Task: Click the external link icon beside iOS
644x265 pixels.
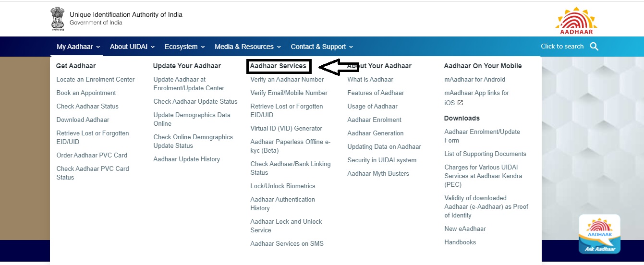Action: 460,103
